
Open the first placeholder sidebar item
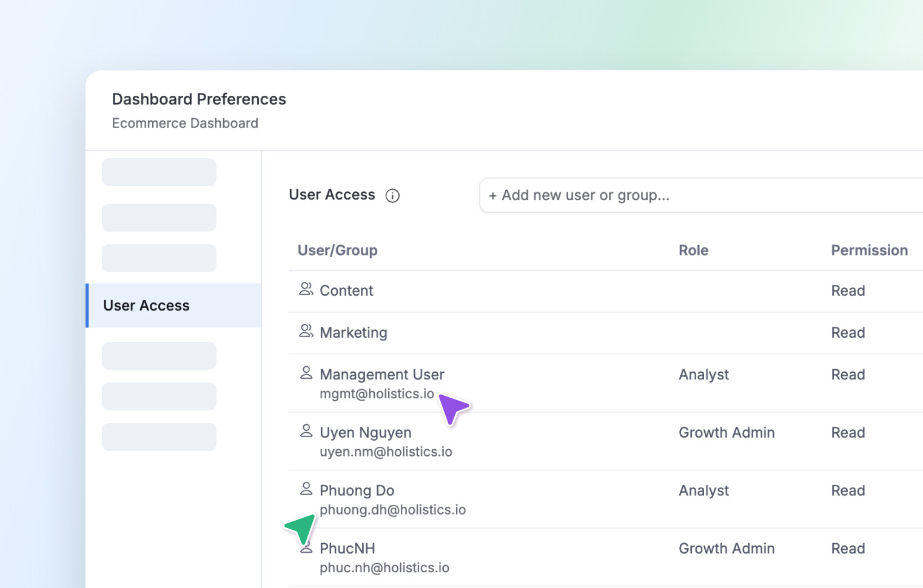(x=159, y=172)
